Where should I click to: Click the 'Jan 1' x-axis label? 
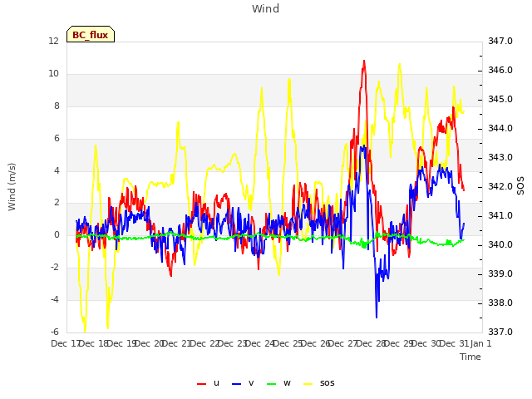tap(480, 343)
